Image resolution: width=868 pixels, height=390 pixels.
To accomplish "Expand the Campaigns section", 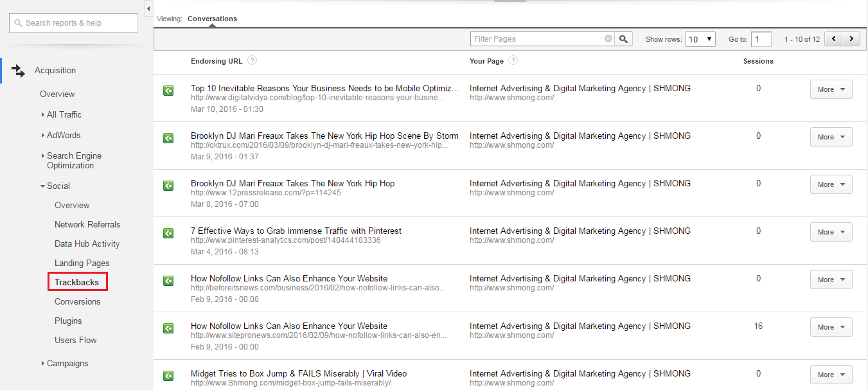I will click(65, 363).
